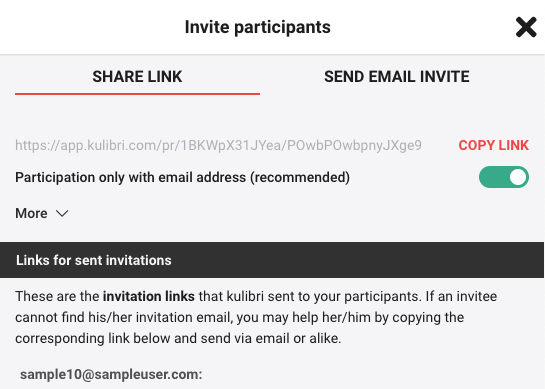
Task: Click the downward arrow next to More
Action: pyautogui.click(x=62, y=213)
